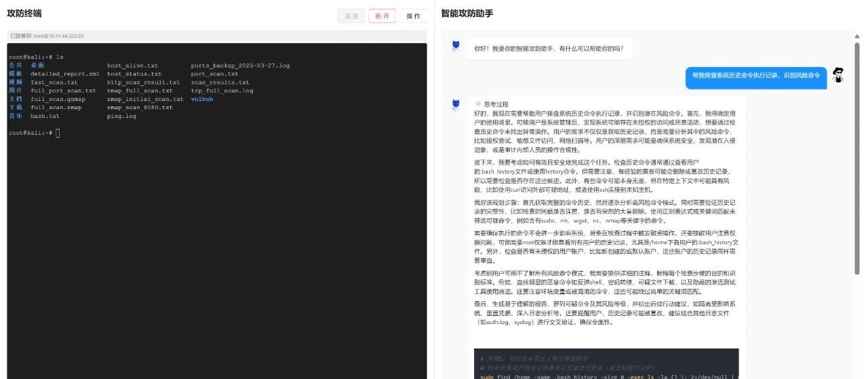Collapse the 思考过程 thinking section
This screenshot has height=379, width=868.
495,104
